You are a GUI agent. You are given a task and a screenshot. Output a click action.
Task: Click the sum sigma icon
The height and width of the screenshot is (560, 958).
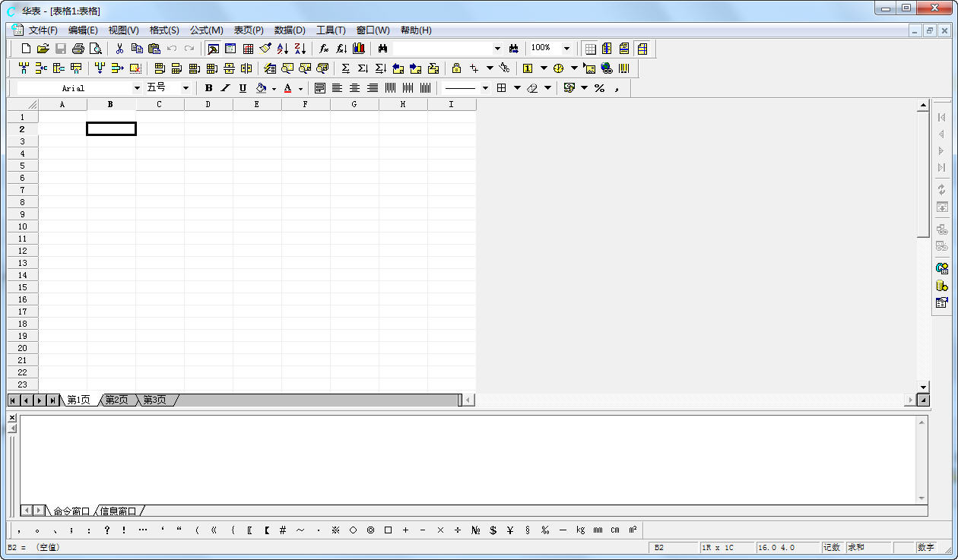point(345,68)
